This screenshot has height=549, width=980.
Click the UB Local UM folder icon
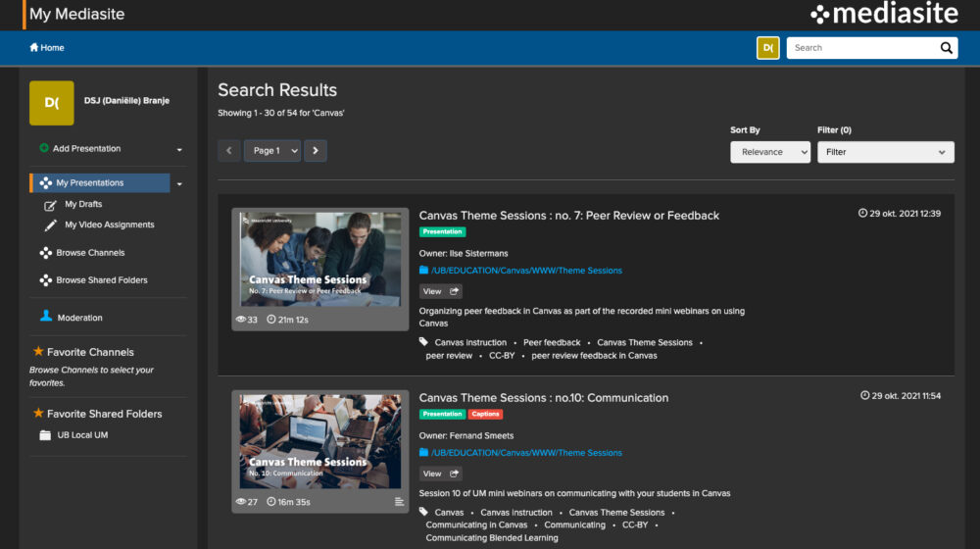click(x=45, y=435)
